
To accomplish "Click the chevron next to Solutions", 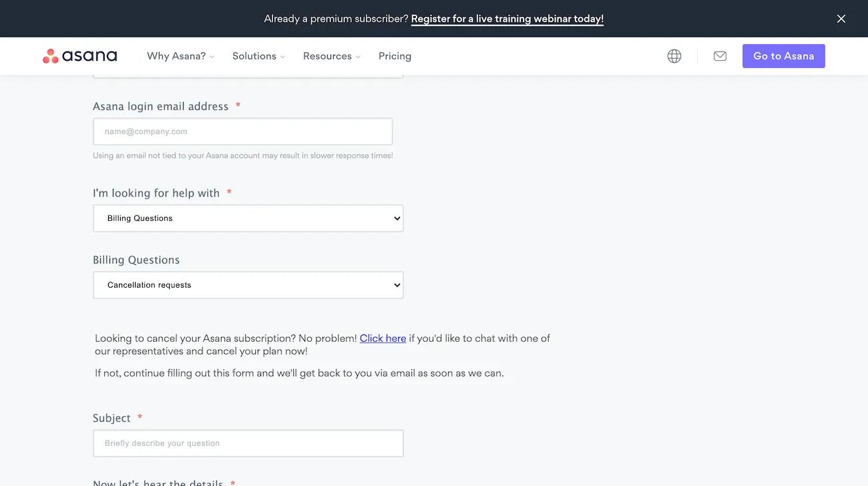I will 283,56.
